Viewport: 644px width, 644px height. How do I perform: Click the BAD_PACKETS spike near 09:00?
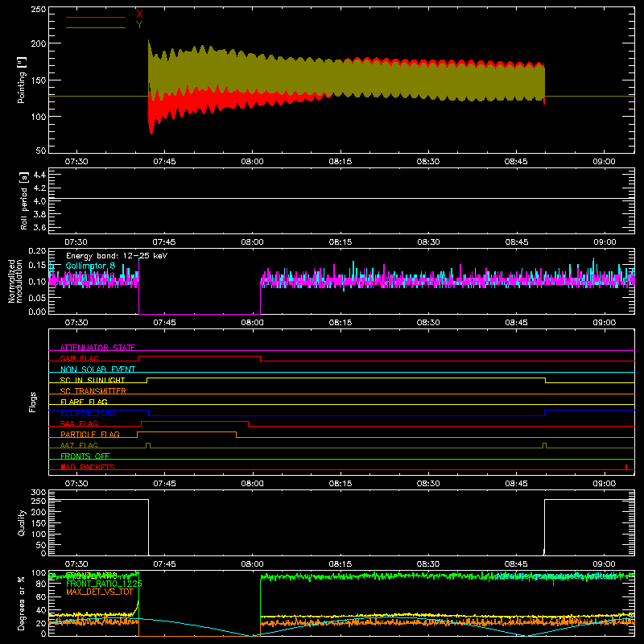point(626,467)
